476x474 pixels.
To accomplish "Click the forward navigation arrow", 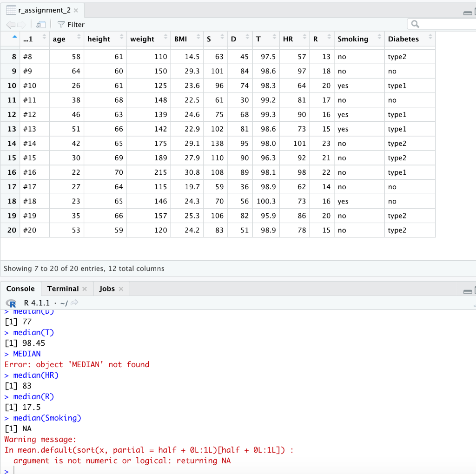I will point(21,24).
